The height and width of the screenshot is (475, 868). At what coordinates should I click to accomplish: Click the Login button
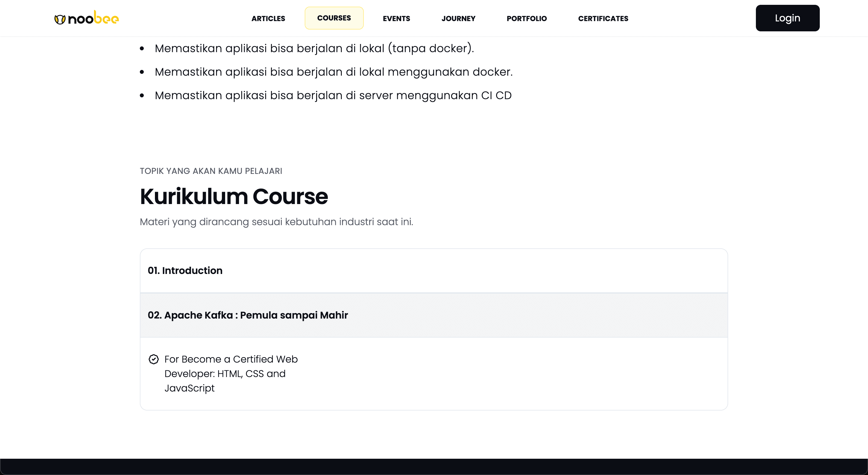coord(788,18)
